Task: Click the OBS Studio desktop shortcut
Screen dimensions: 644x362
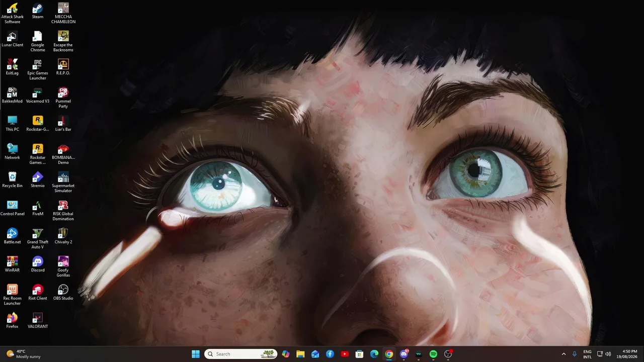Action: pyautogui.click(x=63, y=293)
